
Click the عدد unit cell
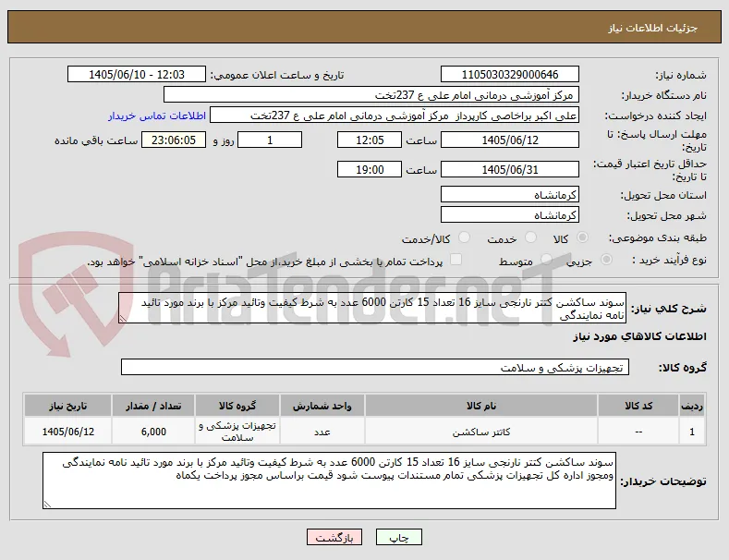(x=322, y=432)
